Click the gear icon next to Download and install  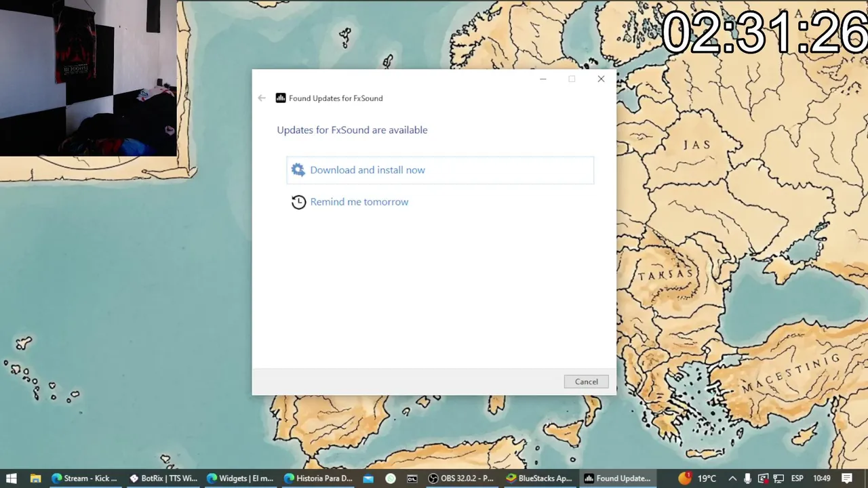point(298,170)
